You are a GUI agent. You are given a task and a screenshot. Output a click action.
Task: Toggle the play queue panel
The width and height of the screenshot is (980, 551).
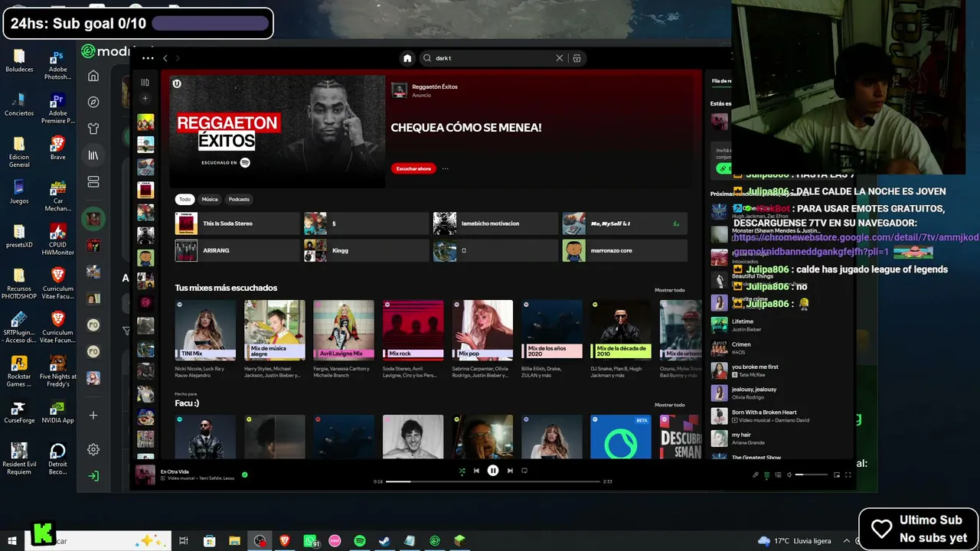pos(766,474)
